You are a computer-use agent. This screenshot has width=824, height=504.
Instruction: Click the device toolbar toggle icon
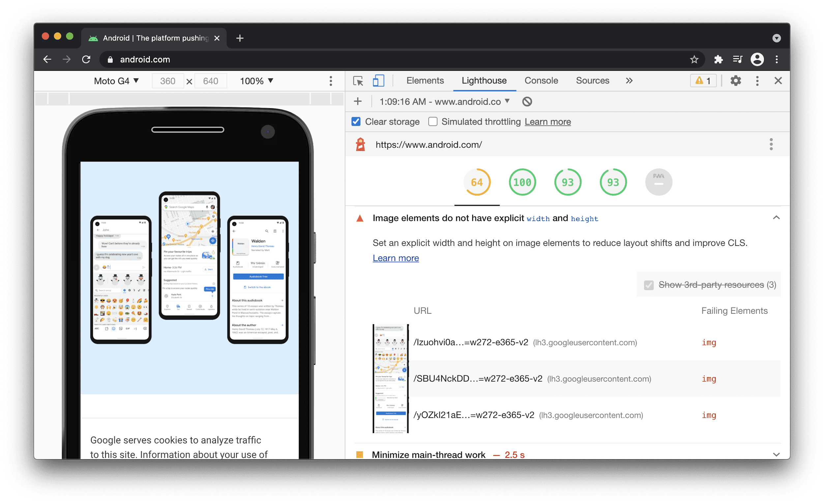[x=377, y=81]
